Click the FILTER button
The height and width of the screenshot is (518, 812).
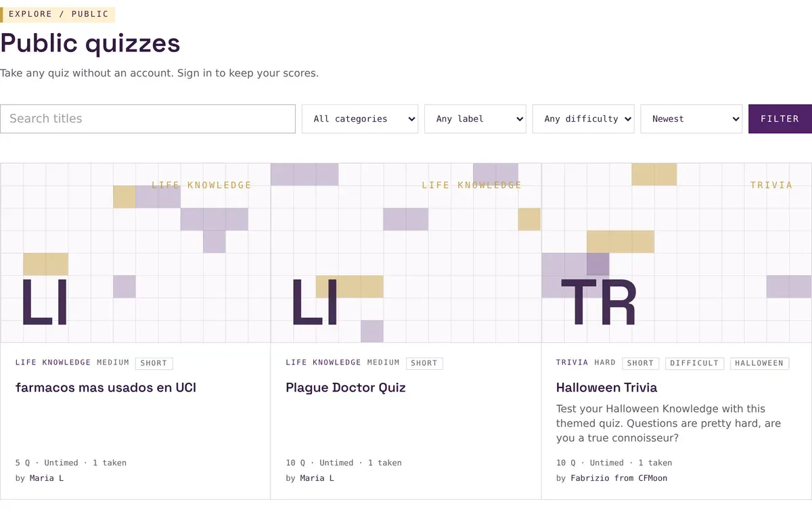(780, 119)
